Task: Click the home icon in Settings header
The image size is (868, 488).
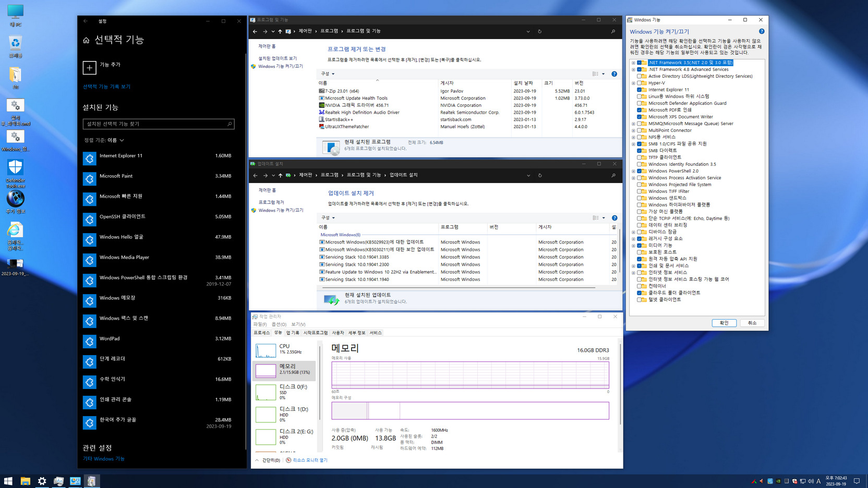Action: coord(87,40)
